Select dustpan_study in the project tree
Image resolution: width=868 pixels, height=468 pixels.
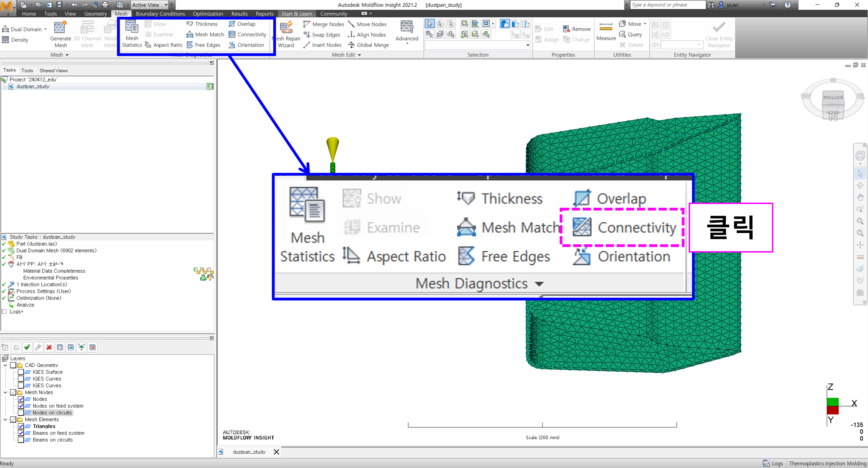(x=33, y=87)
